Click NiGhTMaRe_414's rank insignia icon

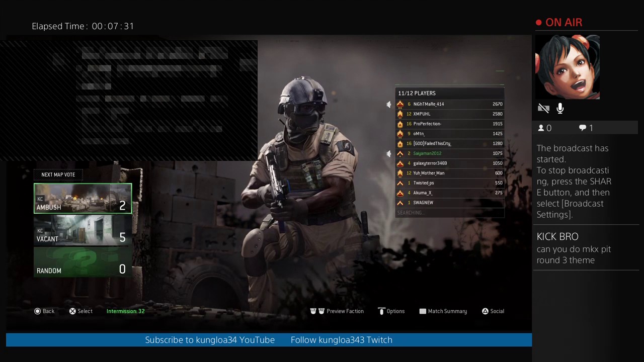click(x=400, y=104)
